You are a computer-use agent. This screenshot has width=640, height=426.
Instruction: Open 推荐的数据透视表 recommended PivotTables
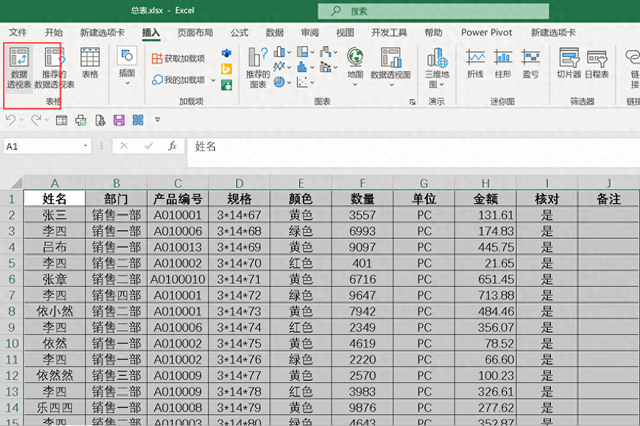pos(54,68)
